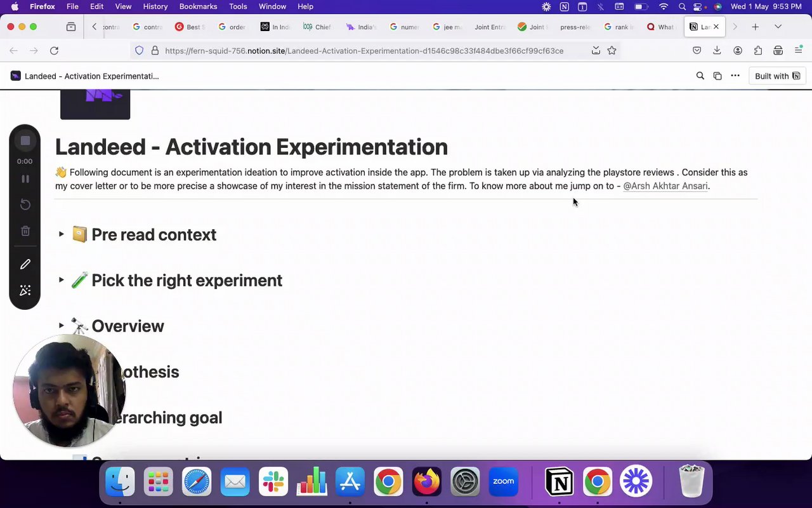Open a new browser tab
812x508 pixels.
(x=755, y=27)
